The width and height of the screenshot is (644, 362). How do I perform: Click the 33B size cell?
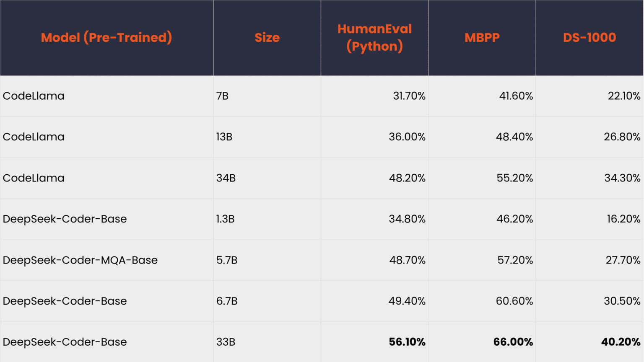pos(226,342)
